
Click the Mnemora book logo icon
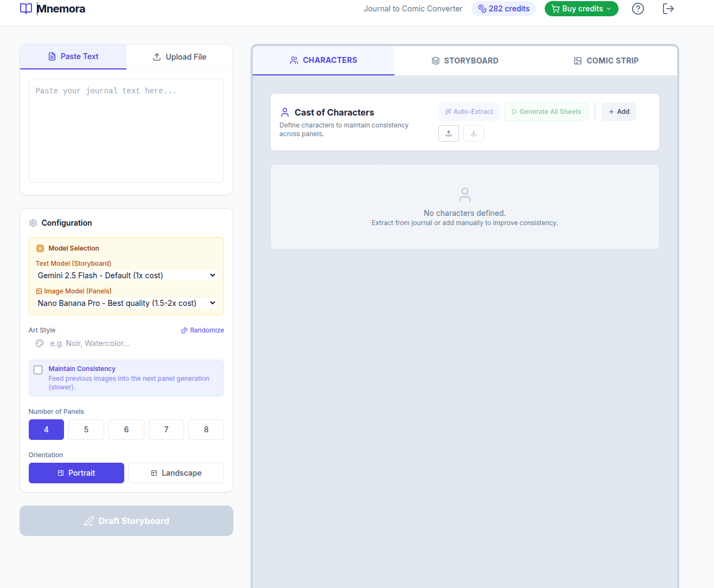click(26, 9)
